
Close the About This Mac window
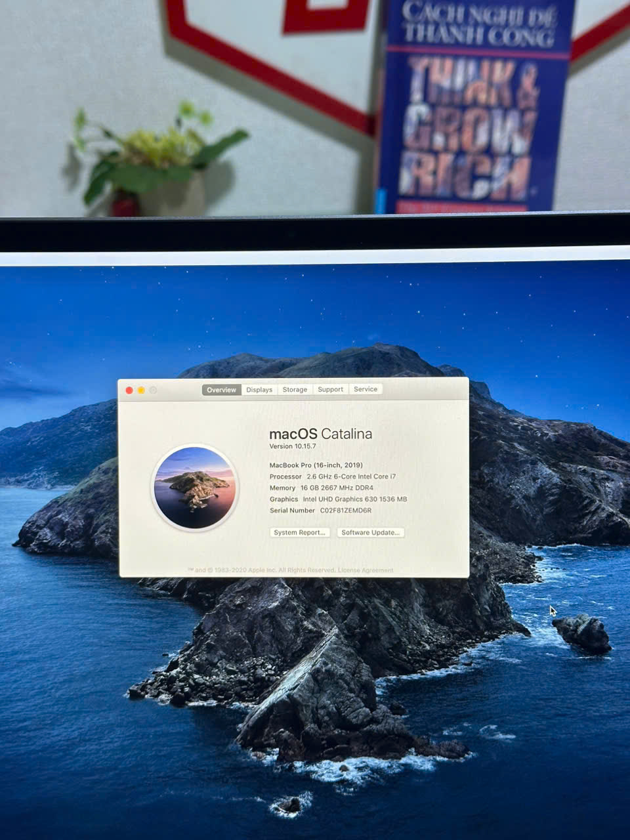point(129,390)
